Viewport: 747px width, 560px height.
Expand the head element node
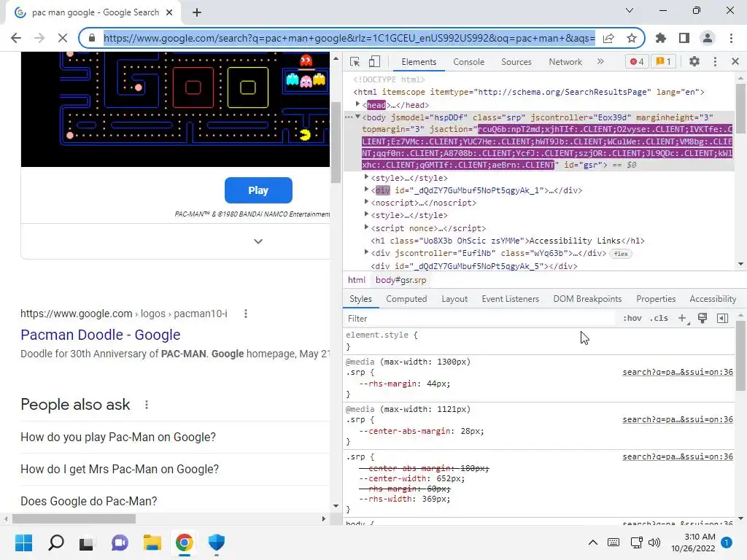tap(357, 104)
